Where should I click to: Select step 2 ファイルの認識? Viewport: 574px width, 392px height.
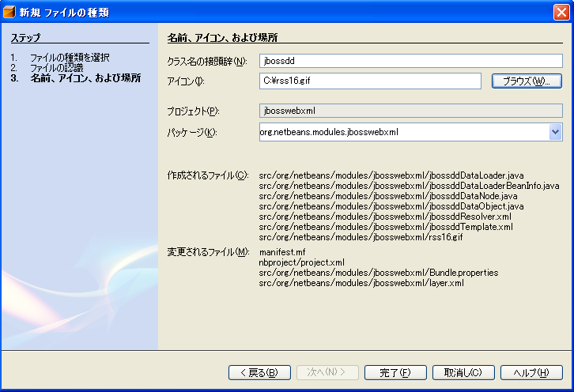tap(57, 68)
